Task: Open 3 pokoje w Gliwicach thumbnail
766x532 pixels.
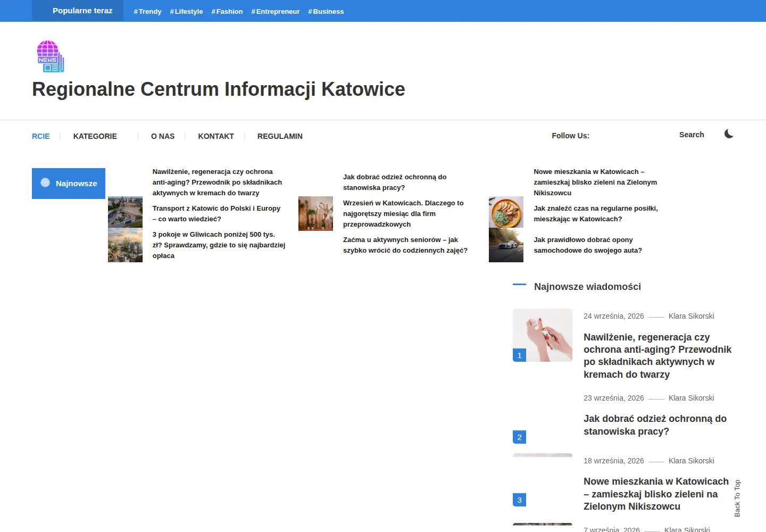Action: pyautogui.click(x=125, y=245)
